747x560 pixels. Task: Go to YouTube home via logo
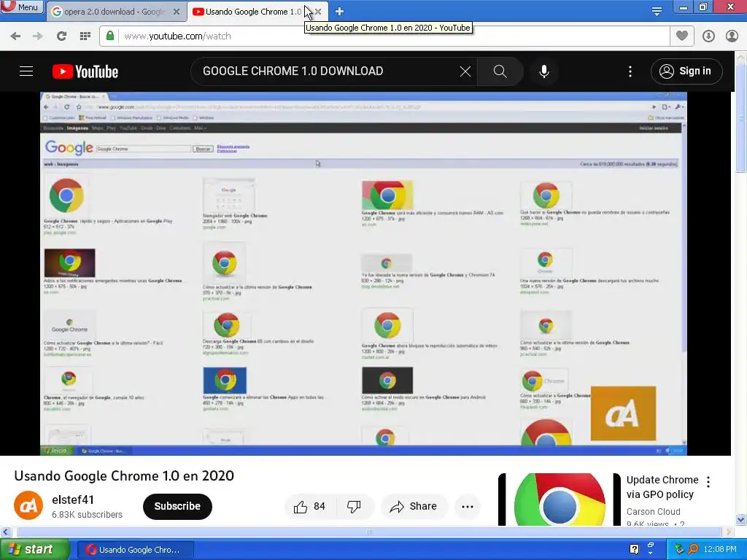(x=85, y=71)
